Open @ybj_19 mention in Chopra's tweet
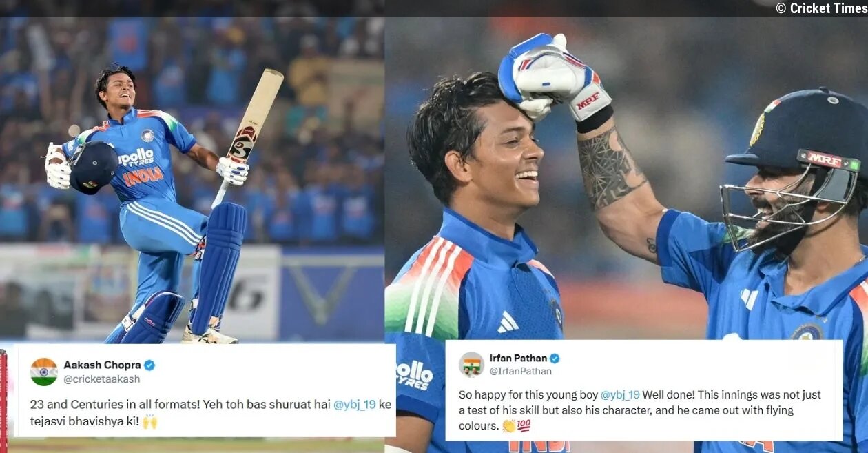The width and height of the screenshot is (868, 453). click(355, 405)
